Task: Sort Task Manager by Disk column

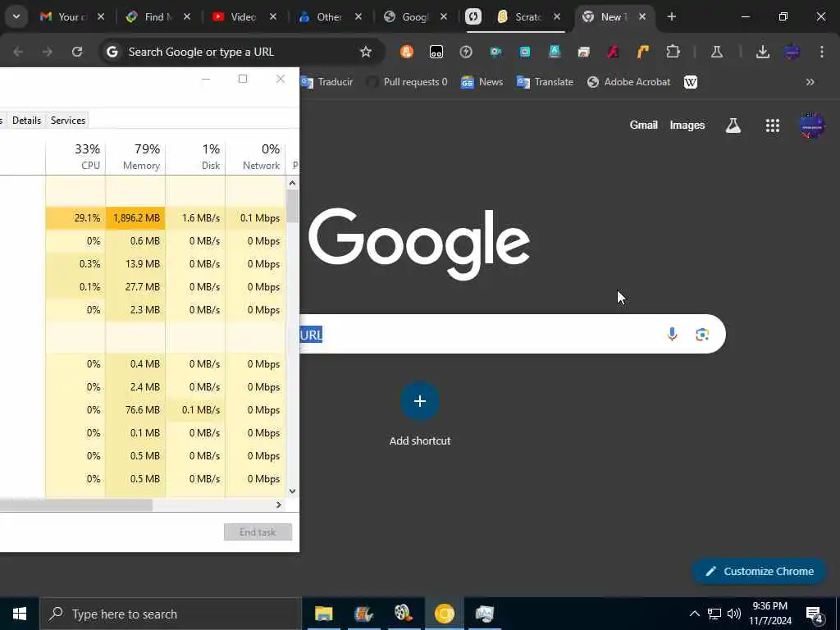Action: (x=195, y=157)
